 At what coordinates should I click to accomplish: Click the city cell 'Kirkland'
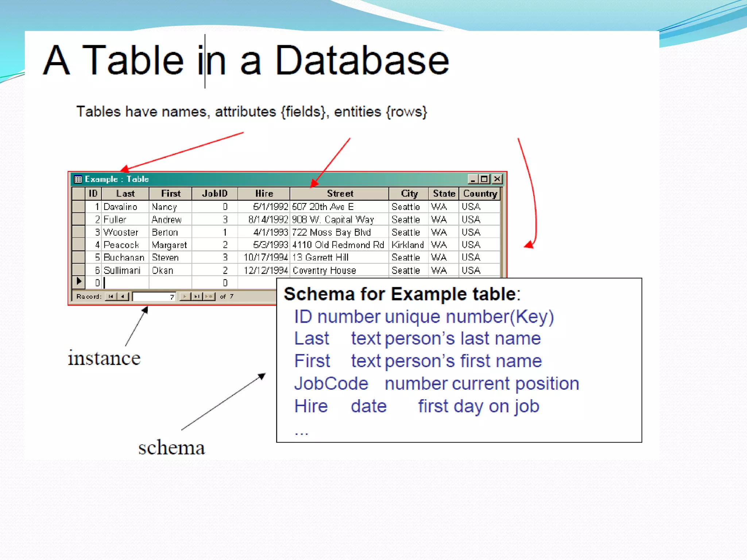(409, 245)
